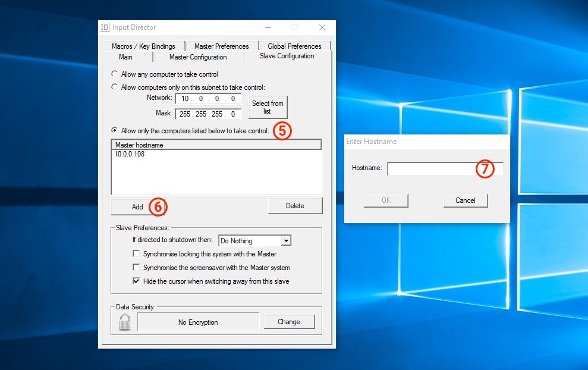Image resolution: width=588 pixels, height=370 pixels.
Task: Click Change in Data Security
Action: coord(289,322)
